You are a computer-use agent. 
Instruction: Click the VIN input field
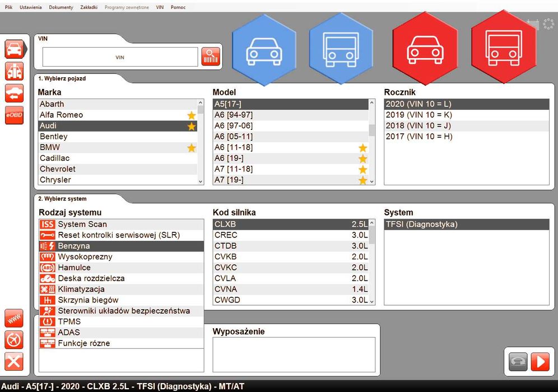coord(120,57)
